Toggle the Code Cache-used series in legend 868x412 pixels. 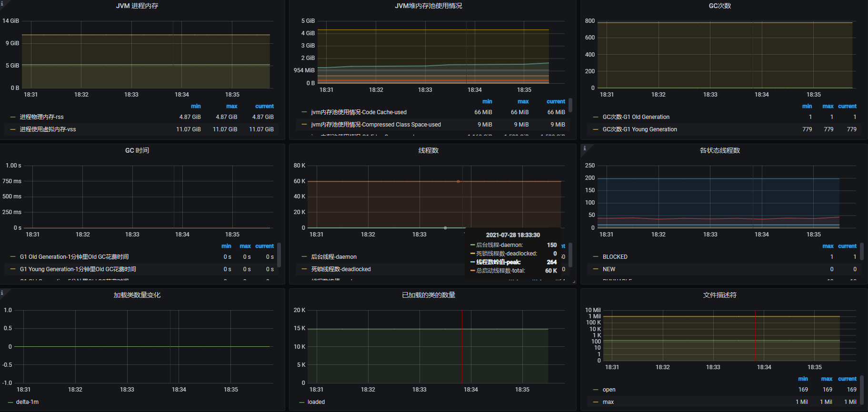point(359,112)
